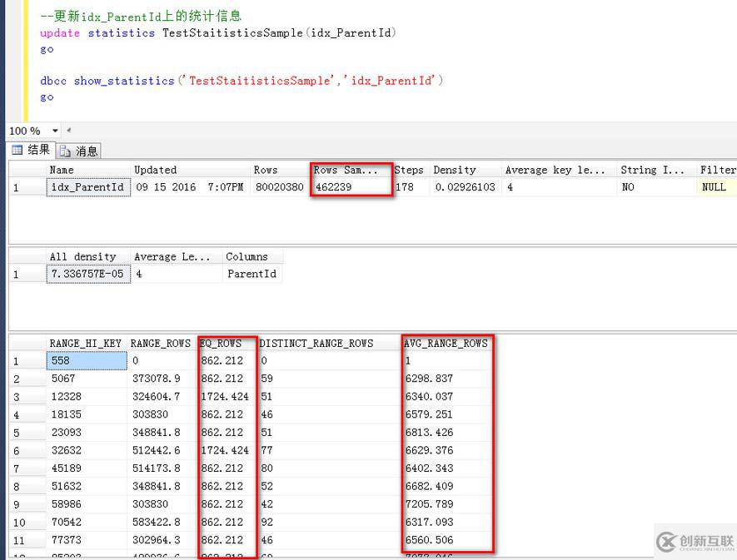Click the Columns header in density grid
Screen dimensions: 737x560
coord(252,256)
